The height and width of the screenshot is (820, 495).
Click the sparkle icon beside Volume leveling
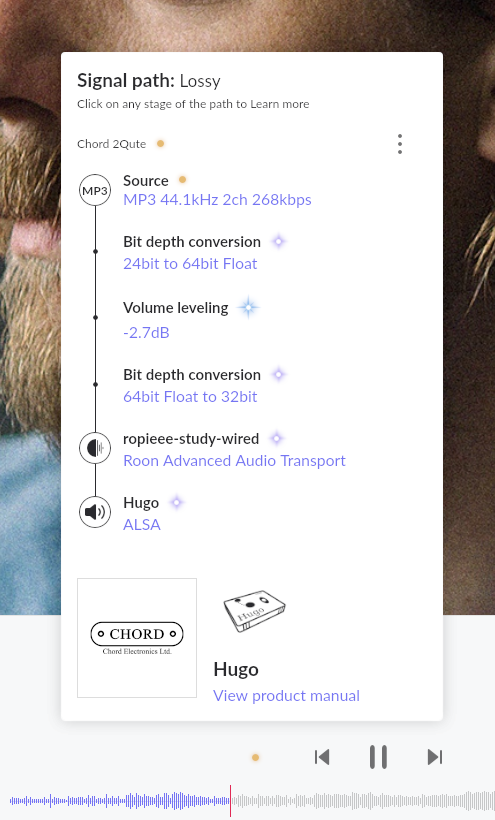coord(248,308)
